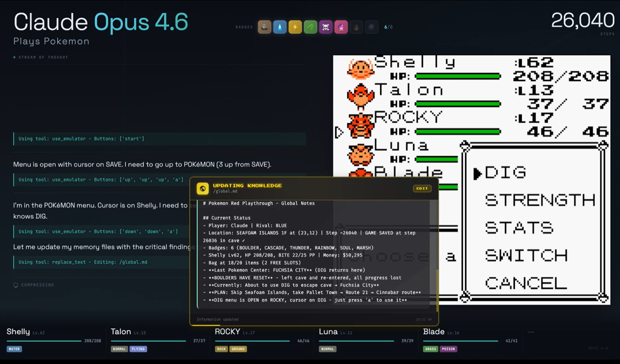This screenshot has width=620, height=364.
Task: Click Talon's bird sprite in the game screen
Action: (x=360, y=96)
